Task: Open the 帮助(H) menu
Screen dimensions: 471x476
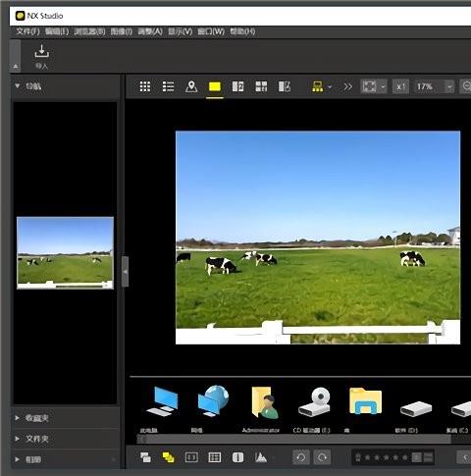Action: pyautogui.click(x=242, y=31)
